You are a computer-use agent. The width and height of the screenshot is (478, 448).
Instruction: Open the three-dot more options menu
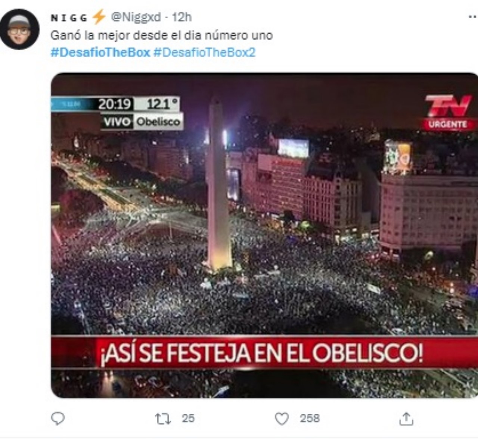473,17
